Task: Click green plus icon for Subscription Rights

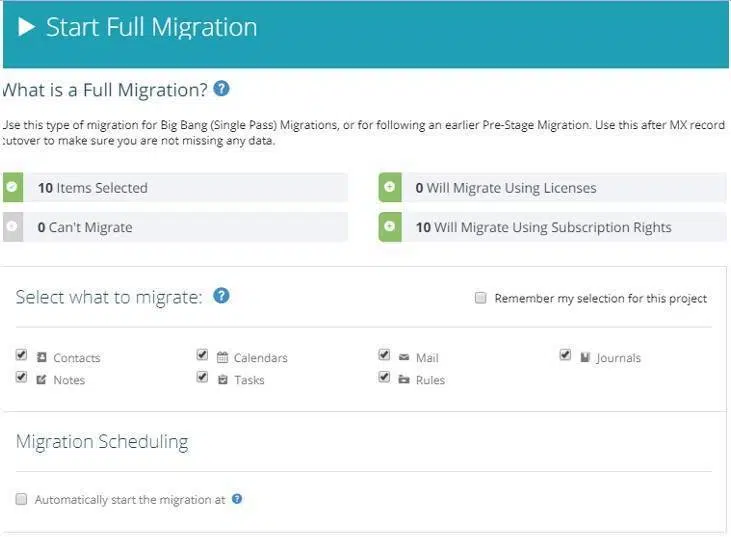Action: point(390,227)
